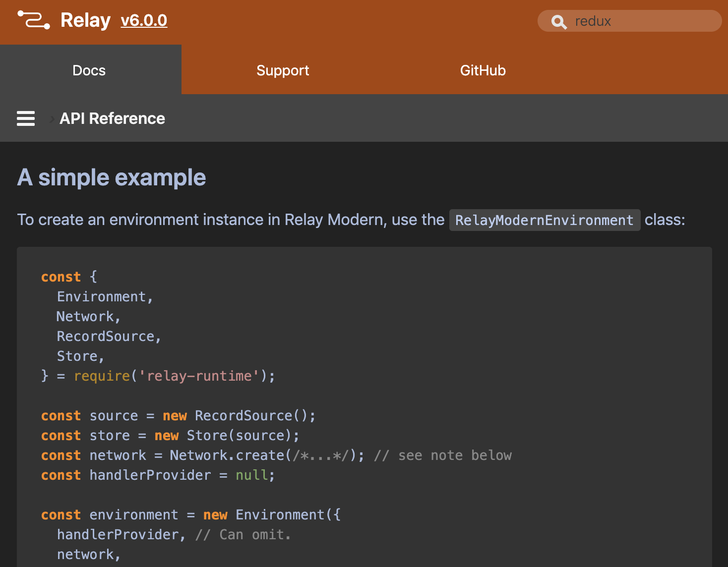728x567 pixels.
Task: Select the API Reference breadcrumb
Action: (x=112, y=118)
